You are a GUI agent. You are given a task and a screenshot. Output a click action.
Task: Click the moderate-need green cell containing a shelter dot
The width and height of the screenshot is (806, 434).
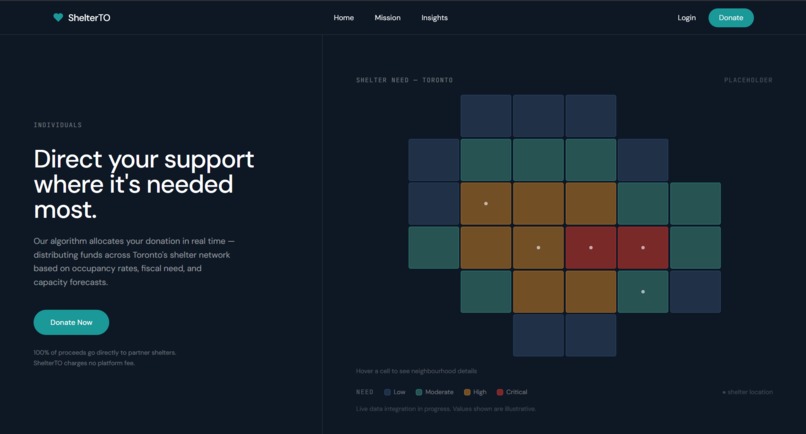(x=643, y=292)
